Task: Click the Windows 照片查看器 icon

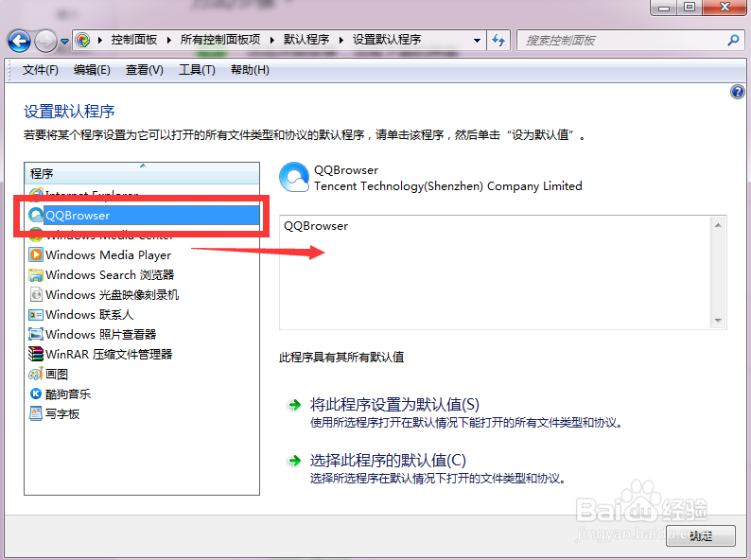Action: coord(36,334)
